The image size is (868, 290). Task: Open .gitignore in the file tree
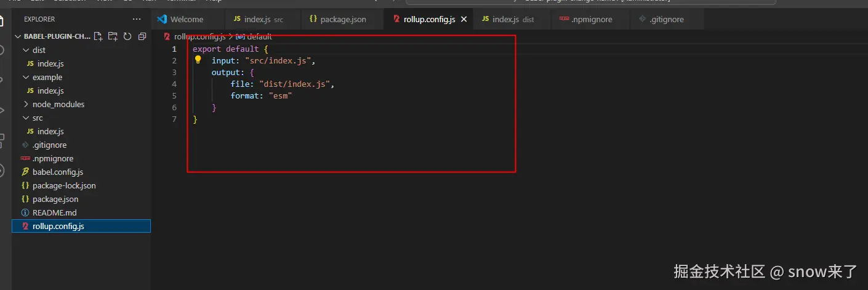coord(81,145)
